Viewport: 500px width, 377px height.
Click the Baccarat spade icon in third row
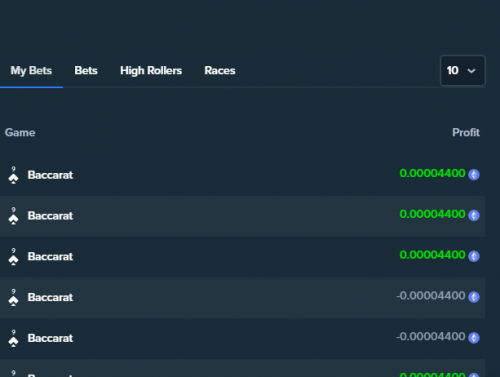(x=13, y=257)
